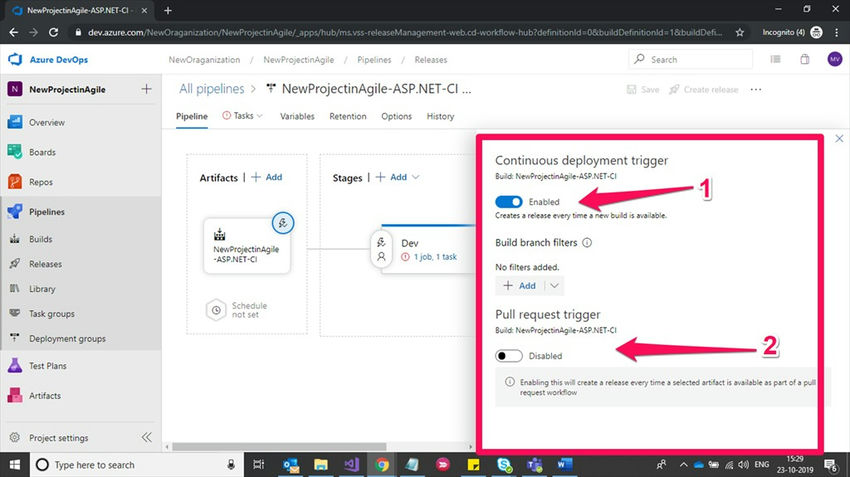The image size is (850, 477).
Task: Enable the Pull request trigger toggle
Action: tap(508, 356)
